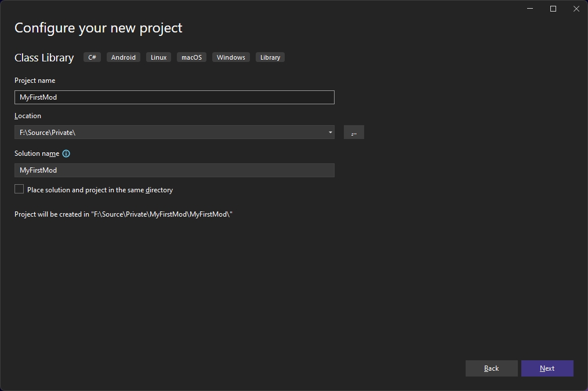Focus the Project name text field
588x391 pixels.
(174, 97)
